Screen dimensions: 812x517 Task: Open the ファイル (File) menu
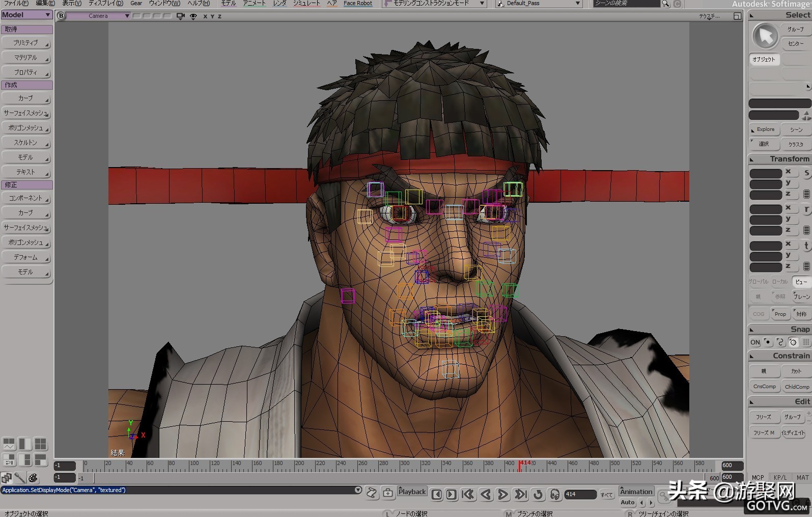pos(16,4)
